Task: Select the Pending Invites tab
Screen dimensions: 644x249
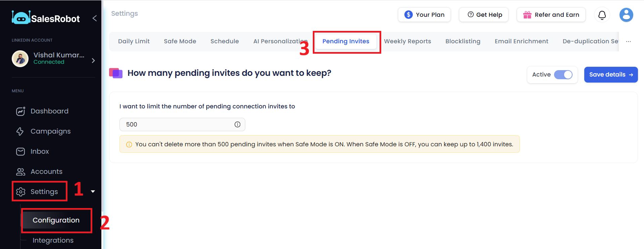Action: [x=346, y=41]
